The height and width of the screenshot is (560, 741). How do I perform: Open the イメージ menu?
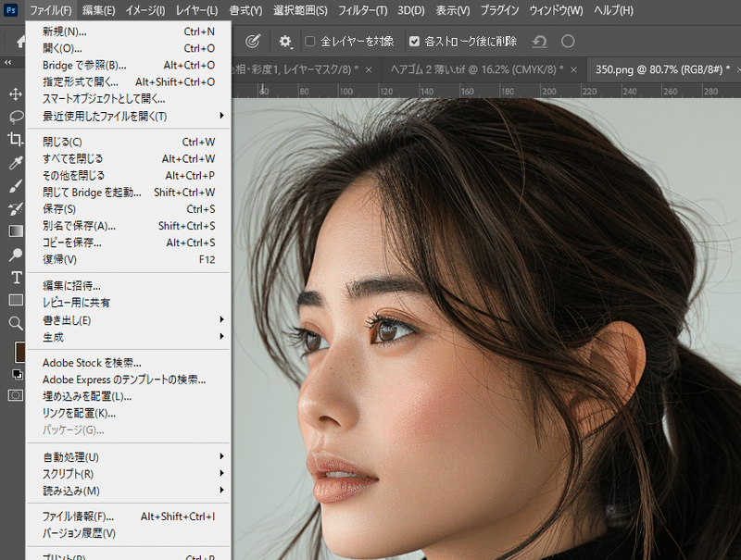point(145,10)
